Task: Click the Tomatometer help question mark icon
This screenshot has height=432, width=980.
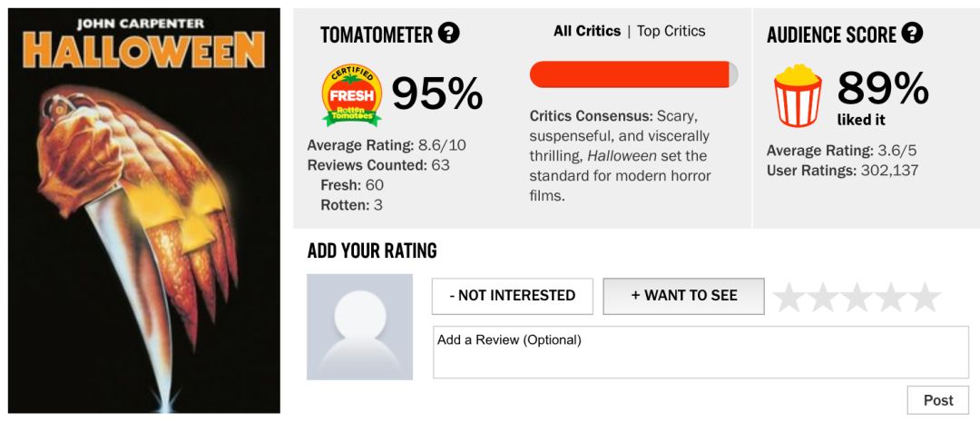Action: [x=449, y=34]
